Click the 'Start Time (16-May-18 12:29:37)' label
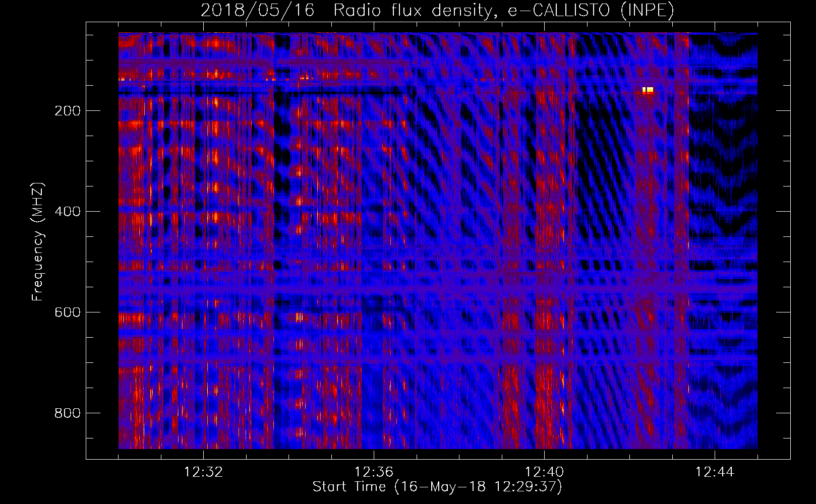816x504 pixels. click(437, 487)
